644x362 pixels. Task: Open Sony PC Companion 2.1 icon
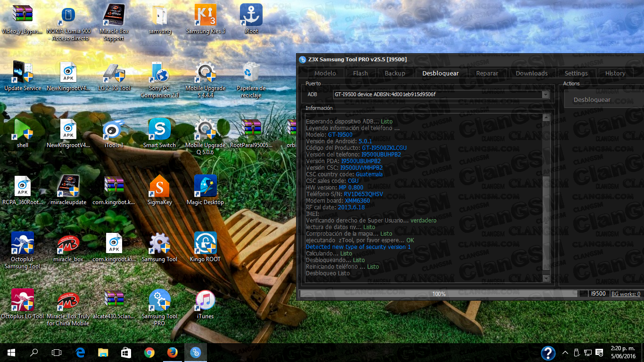click(x=160, y=72)
